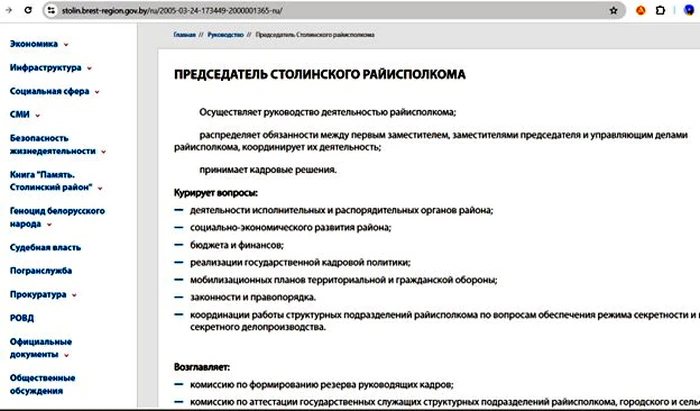
Task: Click the browser forward arrow
Action: pos(10,9)
